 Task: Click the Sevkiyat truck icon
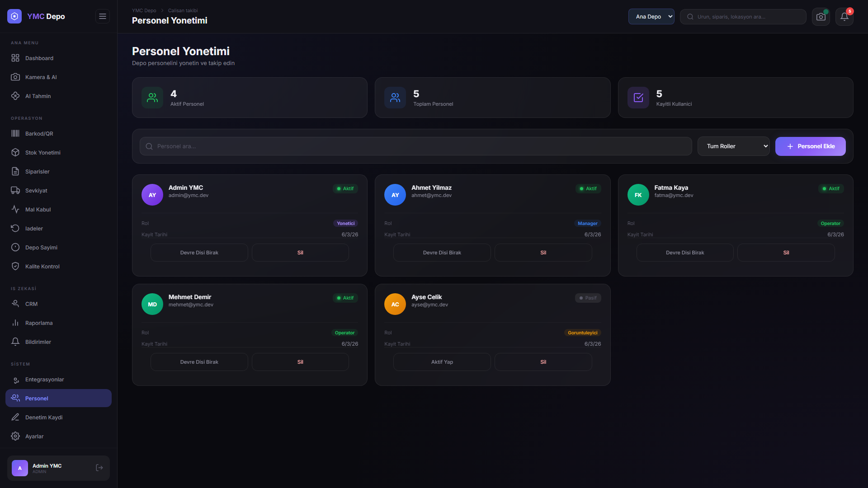click(x=15, y=191)
